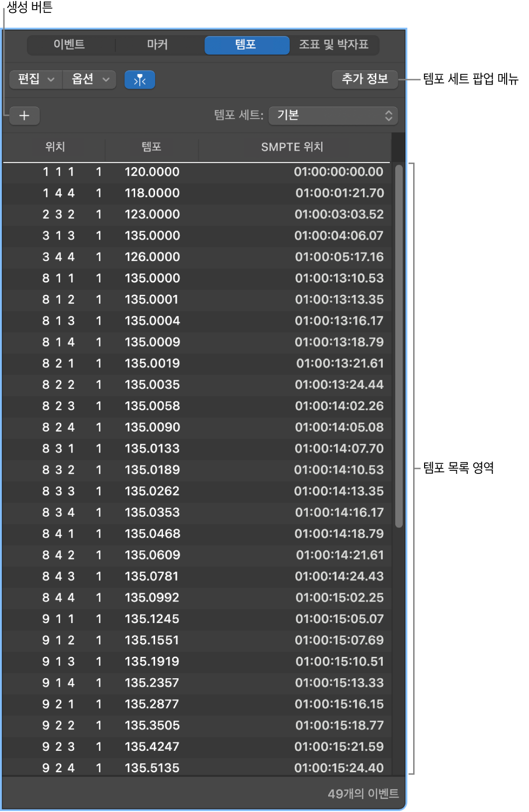Click SMPTE position 01:00:05:17.16
529x812 pixels.
click(x=339, y=257)
